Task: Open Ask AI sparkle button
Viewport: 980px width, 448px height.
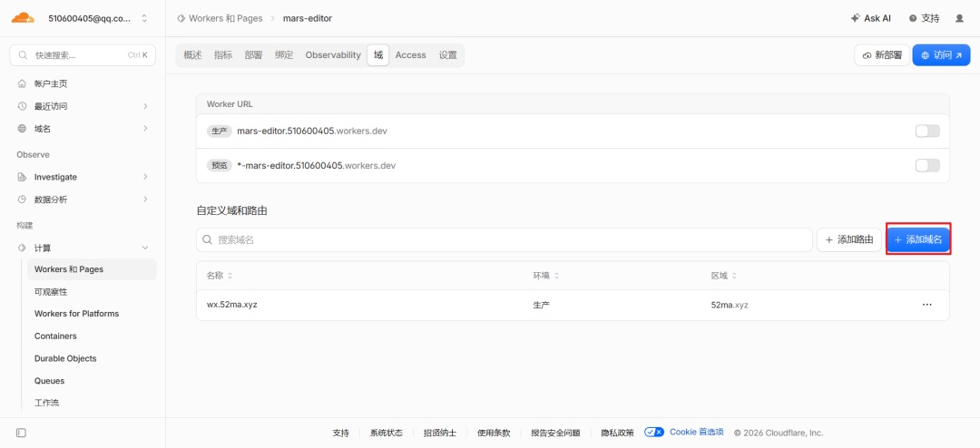Action: pyautogui.click(x=870, y=19)
